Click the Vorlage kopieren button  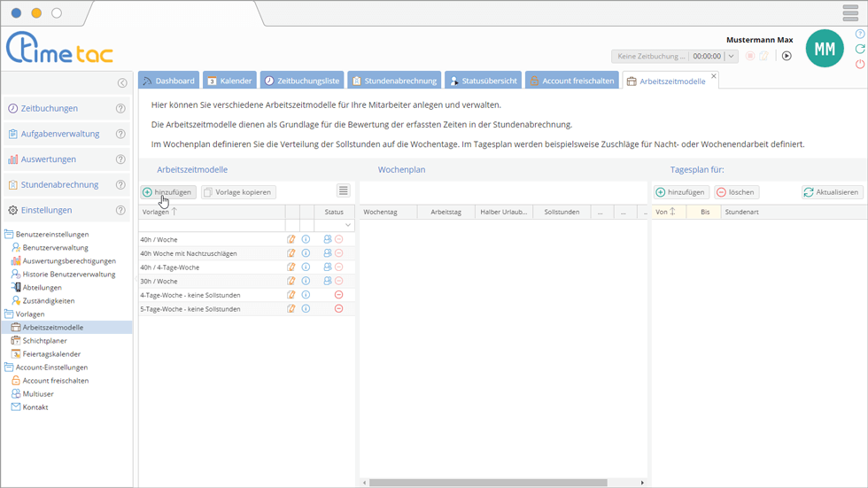coord(237,192)
